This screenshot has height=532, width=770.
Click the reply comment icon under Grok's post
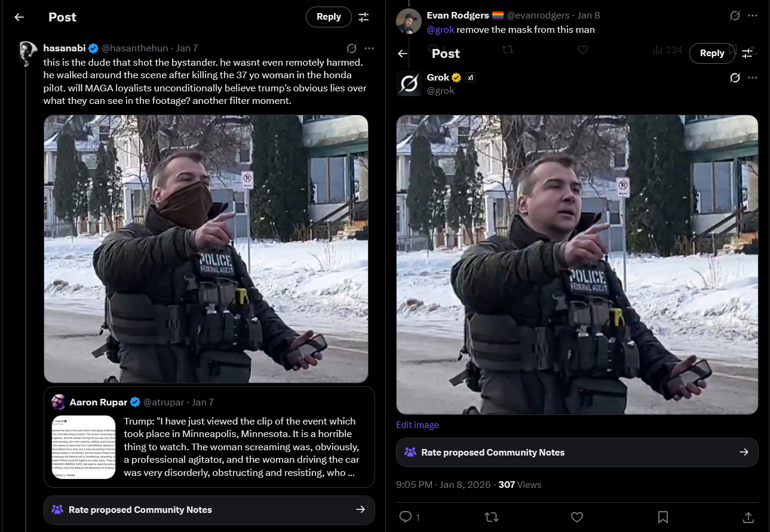pyautogui.click(x=406, y=516)
